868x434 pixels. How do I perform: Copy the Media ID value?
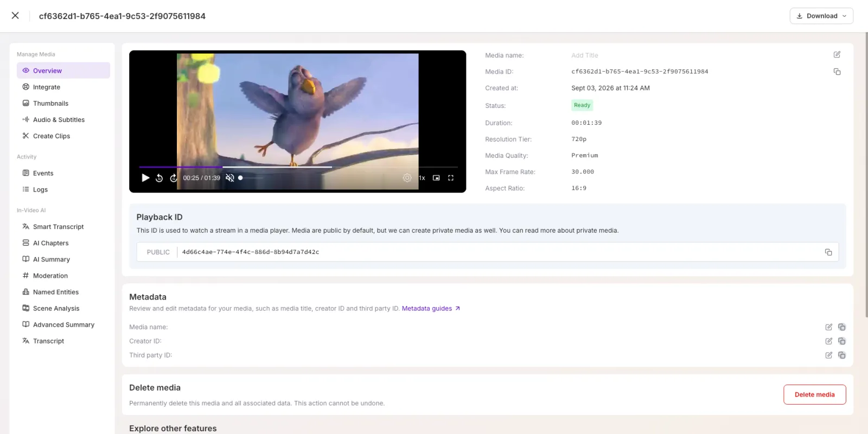[x=837, y=72]
